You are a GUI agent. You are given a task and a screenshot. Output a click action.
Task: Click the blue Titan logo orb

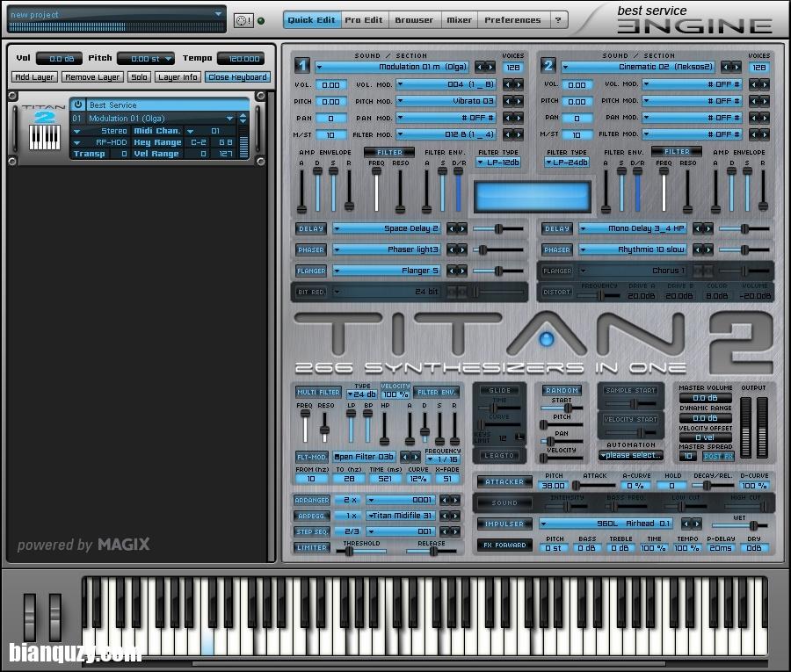(546, 339)
